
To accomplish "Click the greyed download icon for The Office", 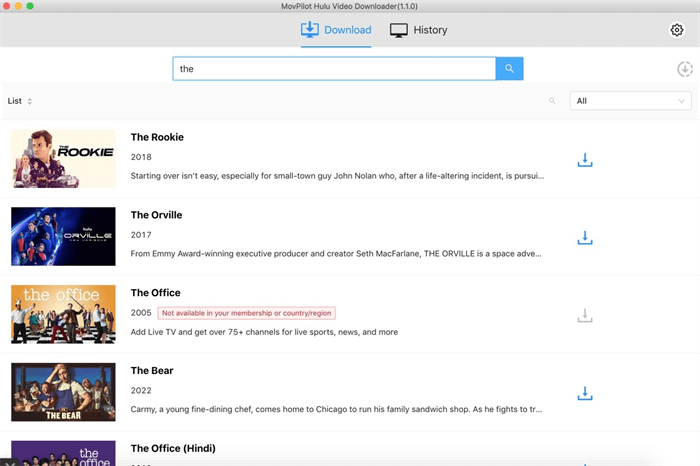I will click(x=585, y=316).
